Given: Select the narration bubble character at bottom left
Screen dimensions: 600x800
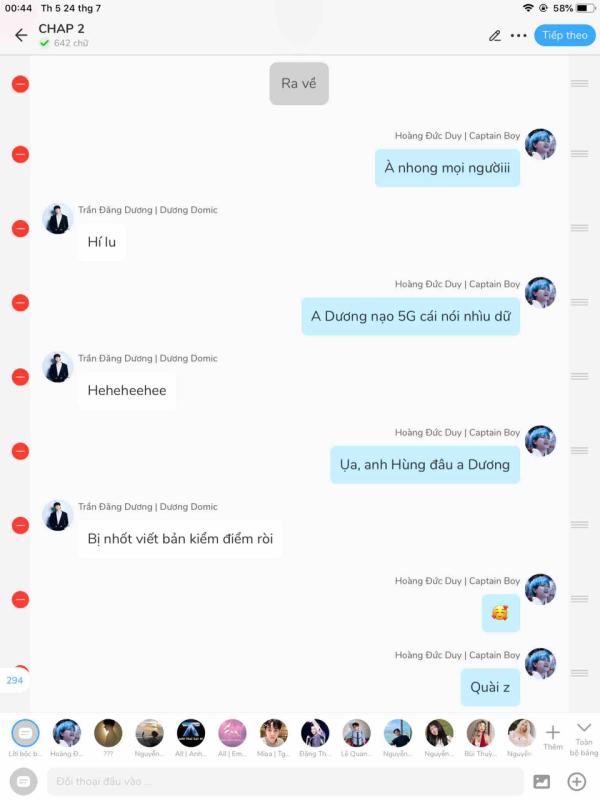Looking at the screenshot, I should point(25,734).
